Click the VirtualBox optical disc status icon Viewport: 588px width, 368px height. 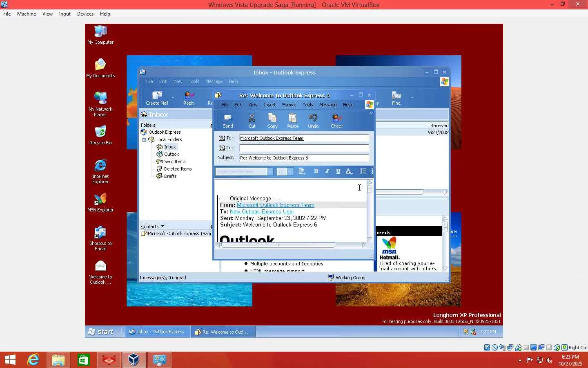(x=495, y=348)
